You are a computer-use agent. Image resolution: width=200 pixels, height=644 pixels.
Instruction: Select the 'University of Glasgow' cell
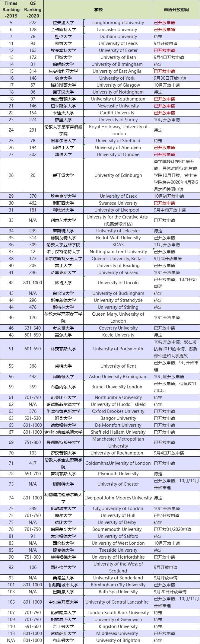(118, 85)
